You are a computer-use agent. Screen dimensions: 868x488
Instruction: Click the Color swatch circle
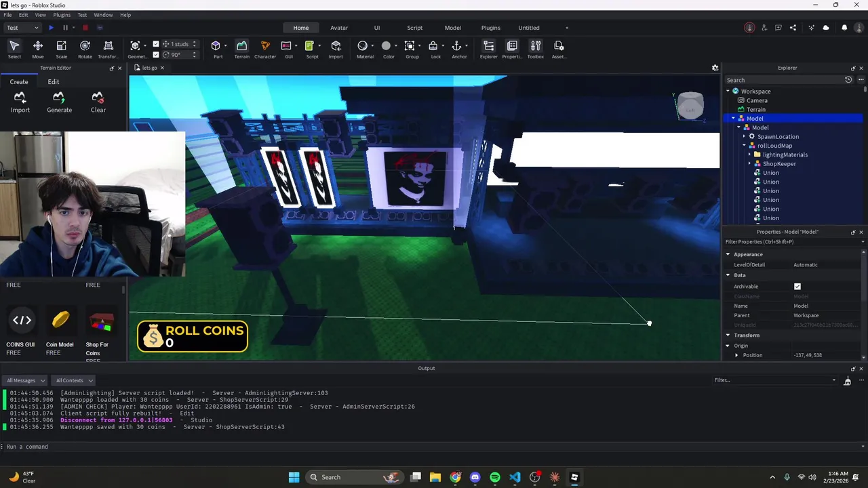click(386, 46)
